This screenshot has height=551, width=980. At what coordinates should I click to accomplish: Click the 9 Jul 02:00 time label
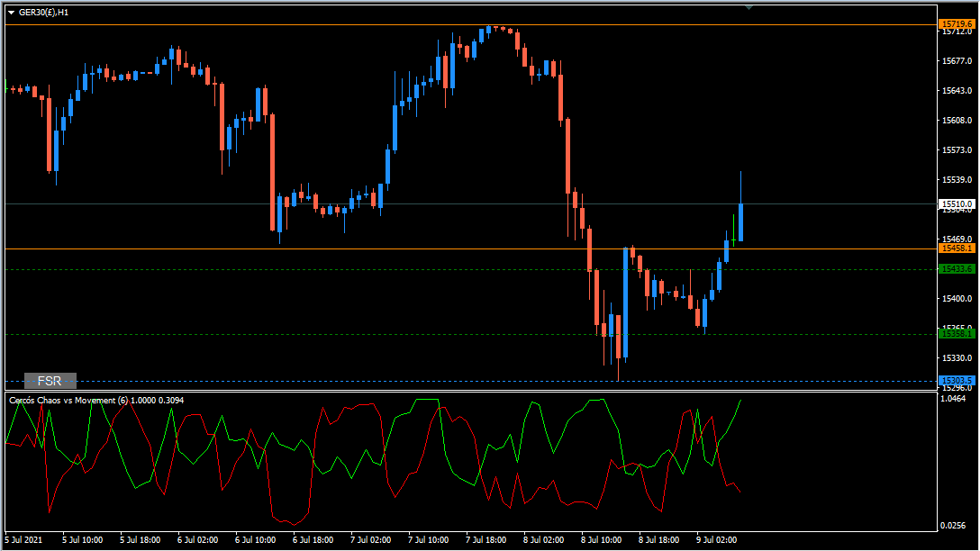pyautogui.click(x=716, y=540)
